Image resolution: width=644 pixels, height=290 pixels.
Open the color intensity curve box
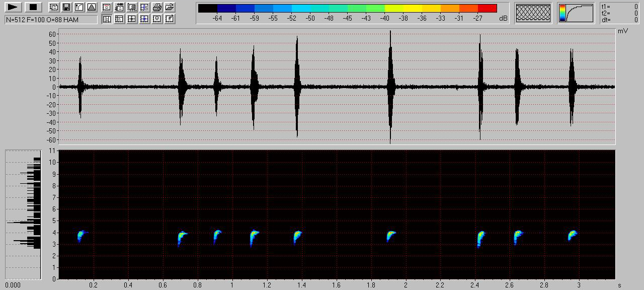[x=576, y=13]
